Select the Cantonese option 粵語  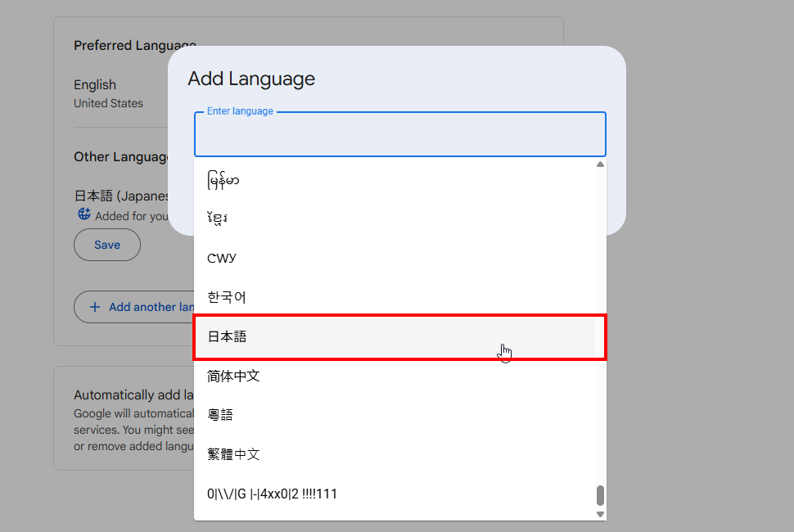click(394, 415)
